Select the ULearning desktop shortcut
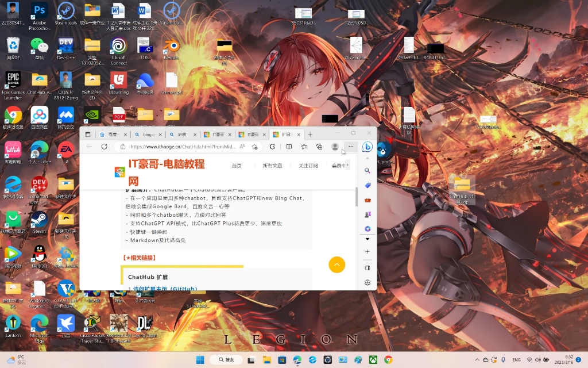Image resolution: width=588 pixels, height=368 pixels. pos(118,83)
